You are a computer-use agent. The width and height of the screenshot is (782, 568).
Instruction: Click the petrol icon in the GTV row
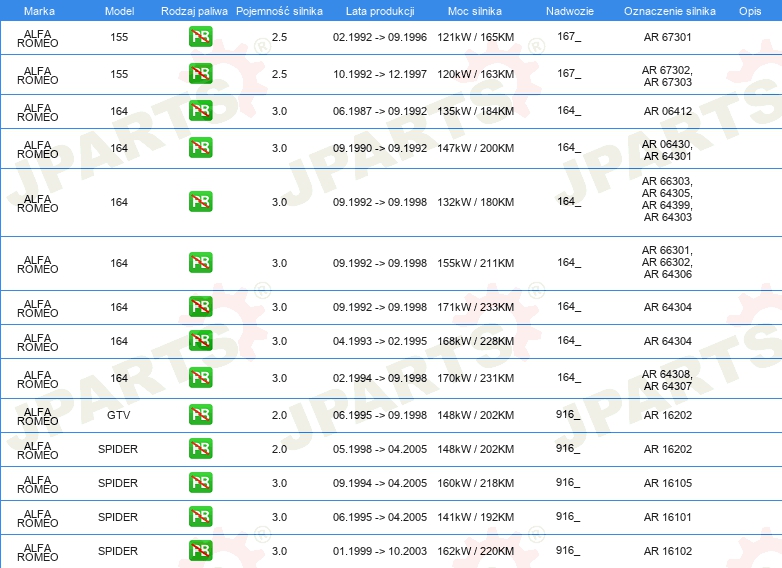click(200, 414)
